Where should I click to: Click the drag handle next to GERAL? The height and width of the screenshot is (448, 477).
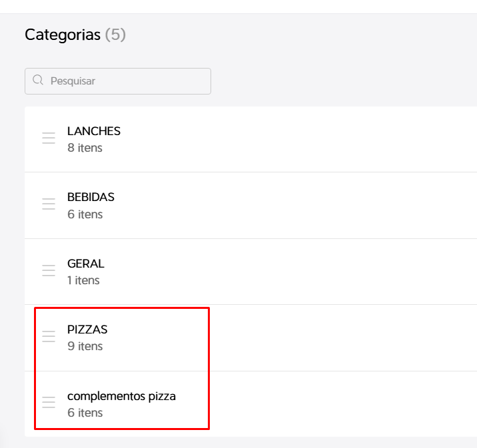(49, 270)
